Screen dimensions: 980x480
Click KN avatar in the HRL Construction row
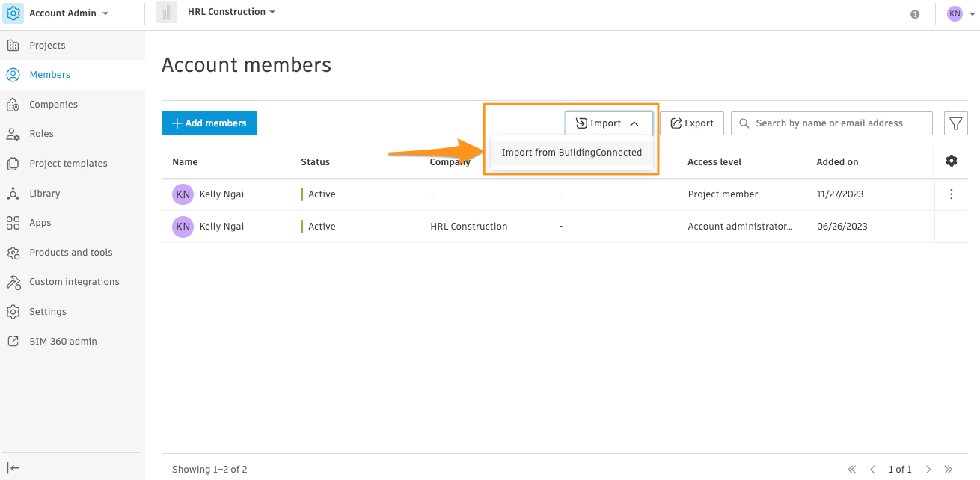point(183,227)
